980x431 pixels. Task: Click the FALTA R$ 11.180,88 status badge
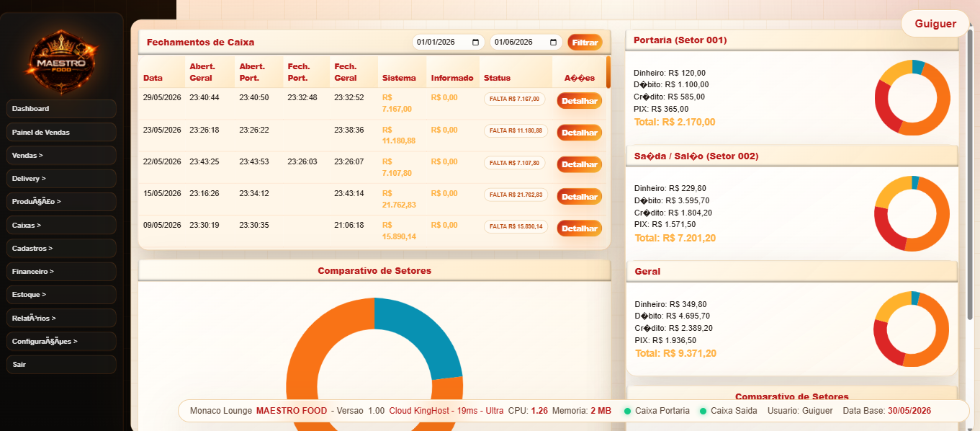click(517, 131)
